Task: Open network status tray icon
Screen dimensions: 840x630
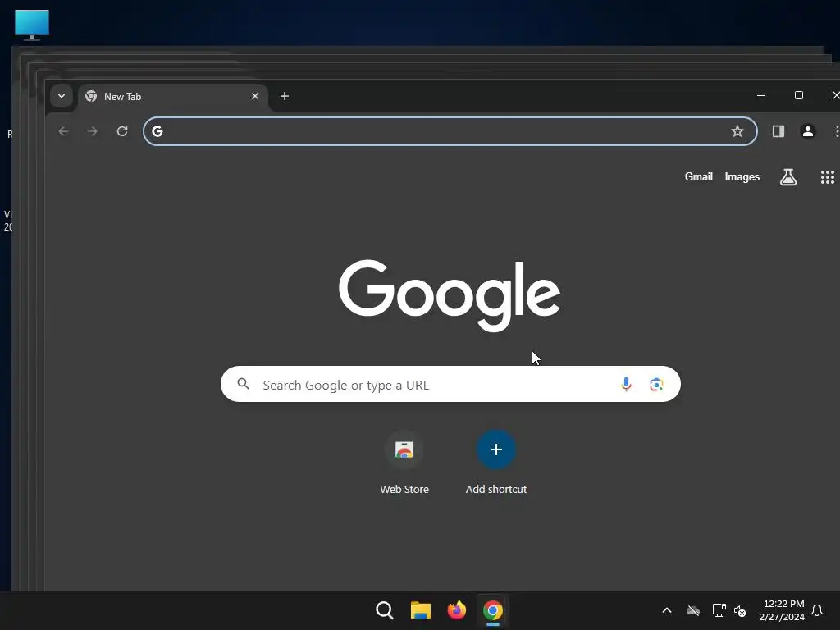Action: tap(719, 610)
